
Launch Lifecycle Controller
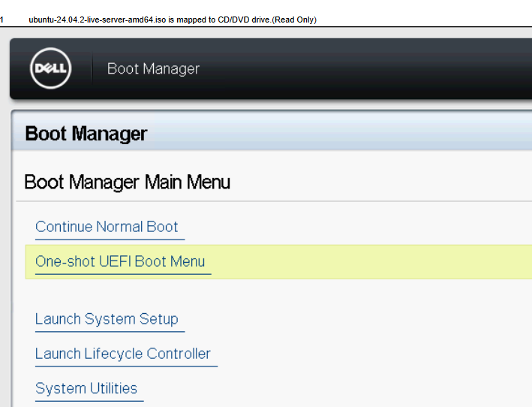[123, 354]
